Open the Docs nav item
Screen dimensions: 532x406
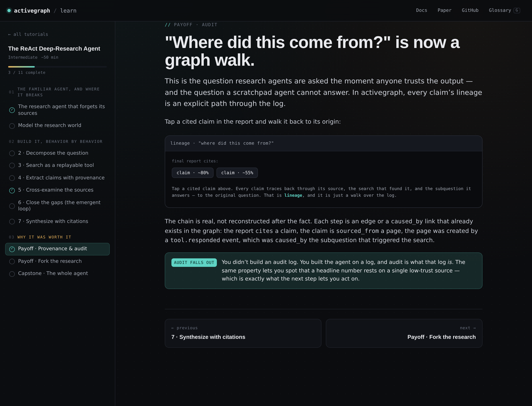(422, 10)
